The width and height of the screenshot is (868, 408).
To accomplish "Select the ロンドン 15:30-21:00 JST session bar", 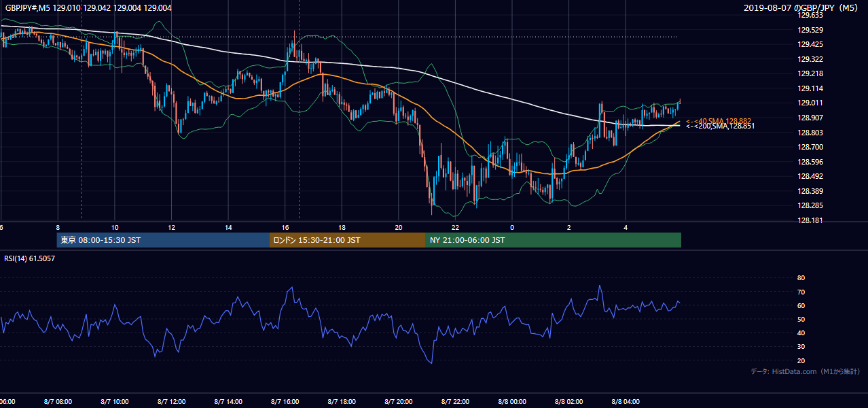I will (348, 240).
